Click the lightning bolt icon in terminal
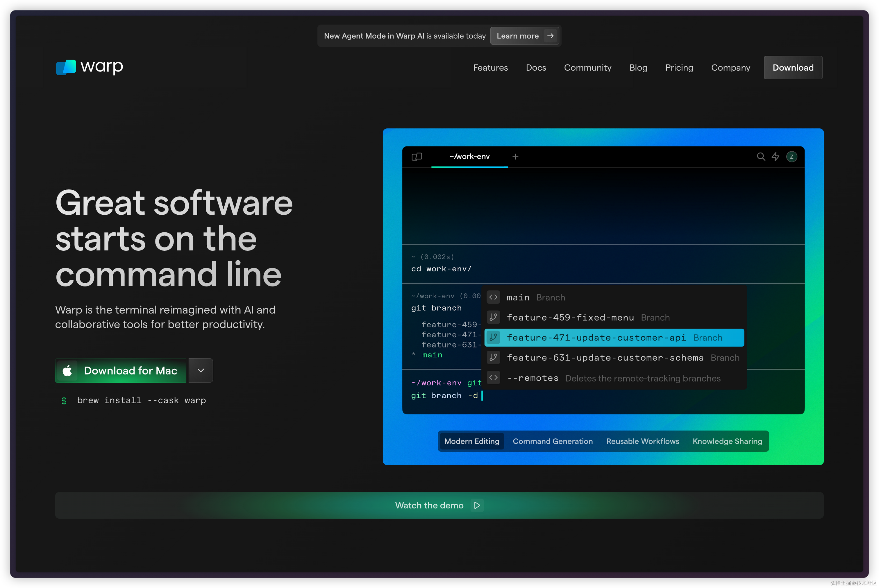Screen dimensions: 879x588 [776, 157]
